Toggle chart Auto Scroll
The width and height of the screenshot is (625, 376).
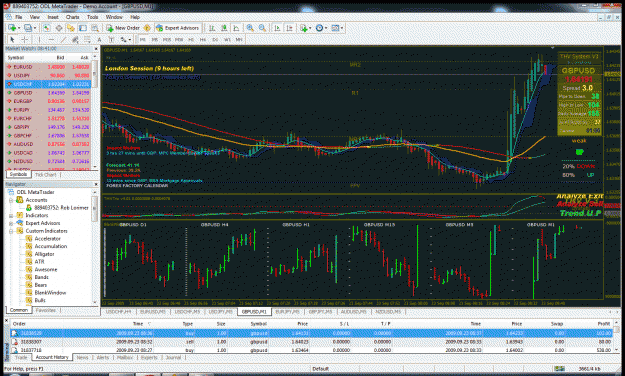[x=277, y=28]
